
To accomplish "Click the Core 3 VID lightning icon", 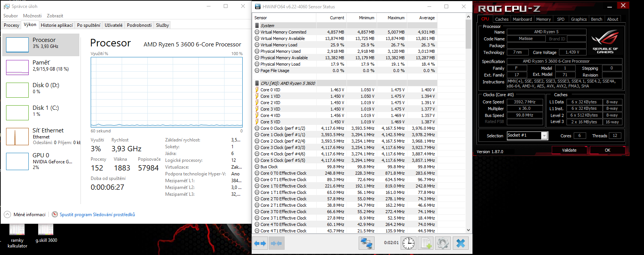I will (x=257, y=109).
